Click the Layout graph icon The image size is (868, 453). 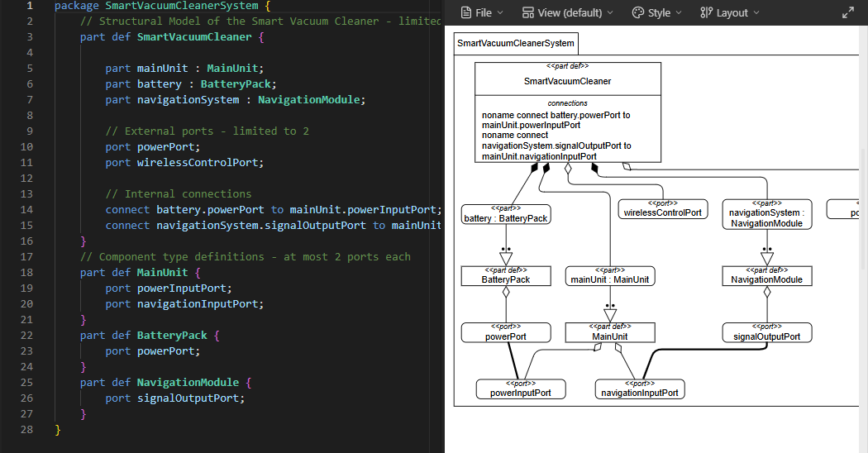[705, 12]
